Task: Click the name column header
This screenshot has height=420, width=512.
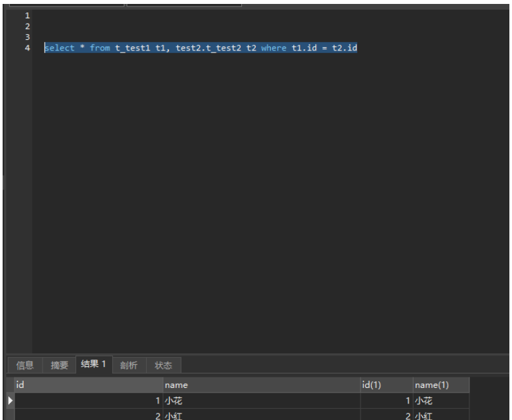Action: coord(261,385)
